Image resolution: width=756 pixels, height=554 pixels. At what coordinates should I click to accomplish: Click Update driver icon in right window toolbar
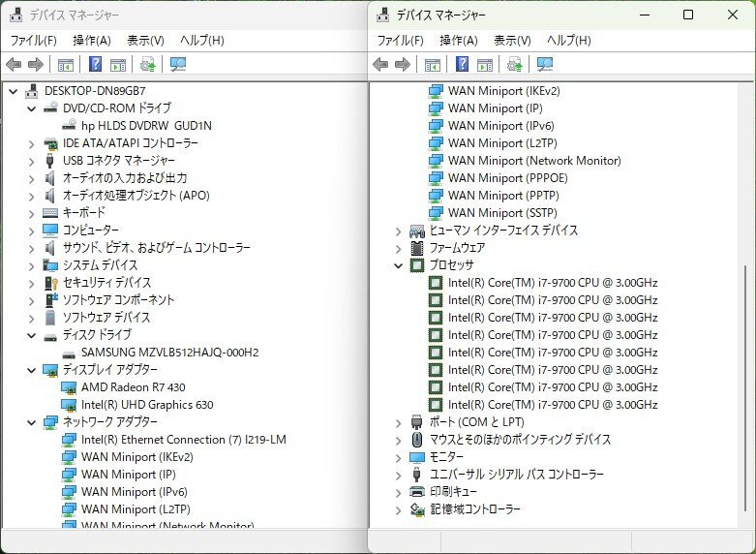click(x=514, y=64)
